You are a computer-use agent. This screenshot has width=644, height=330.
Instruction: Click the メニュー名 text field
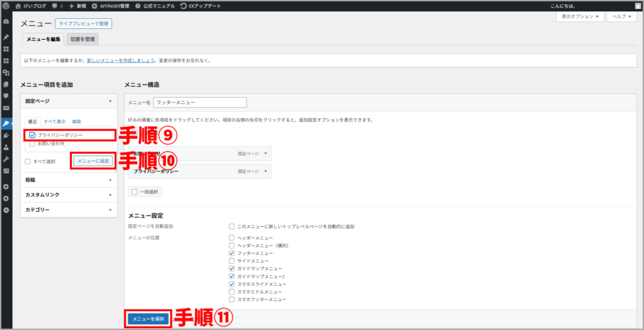click(199, 103)
